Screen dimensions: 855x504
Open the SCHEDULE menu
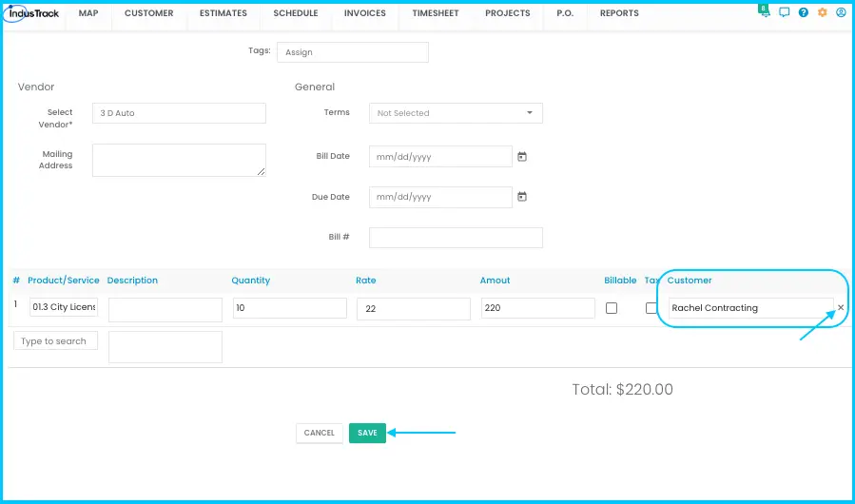pos(296,13)
